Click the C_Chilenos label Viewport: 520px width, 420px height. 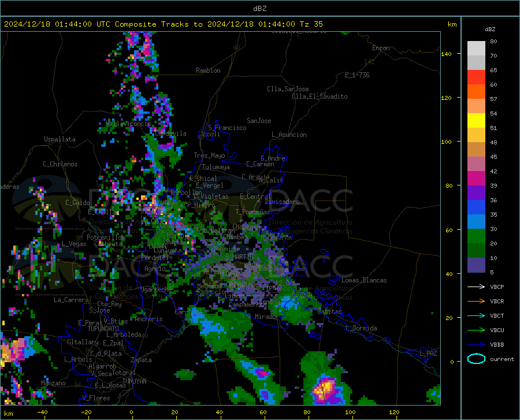click(x=60, y=164)
